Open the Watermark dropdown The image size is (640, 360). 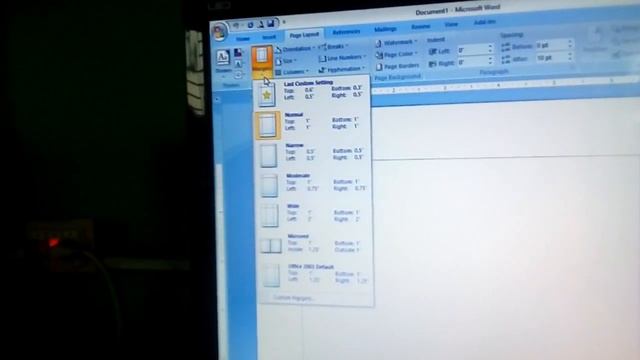point(396,42)
